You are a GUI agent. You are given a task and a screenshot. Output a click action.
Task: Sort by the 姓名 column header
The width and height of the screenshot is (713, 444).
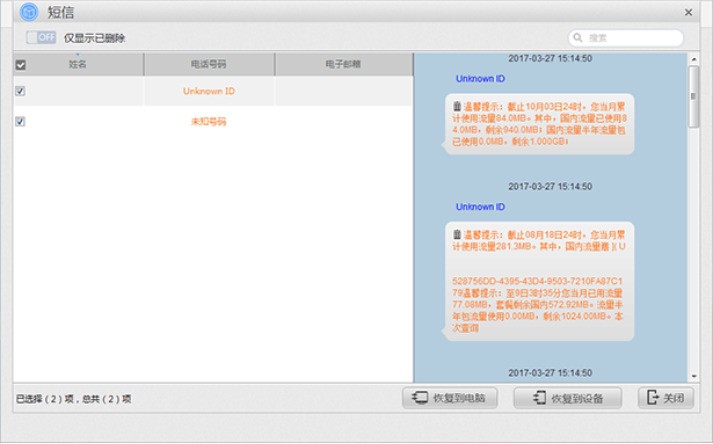click(78, 64)
